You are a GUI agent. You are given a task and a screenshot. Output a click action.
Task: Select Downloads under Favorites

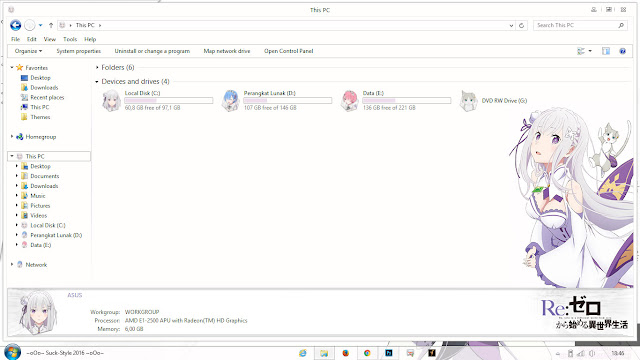(x=44, y=87)
